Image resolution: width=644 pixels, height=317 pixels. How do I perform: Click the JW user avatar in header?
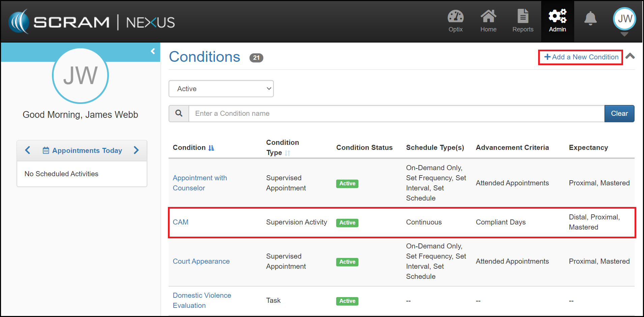(x=624, y=19)
